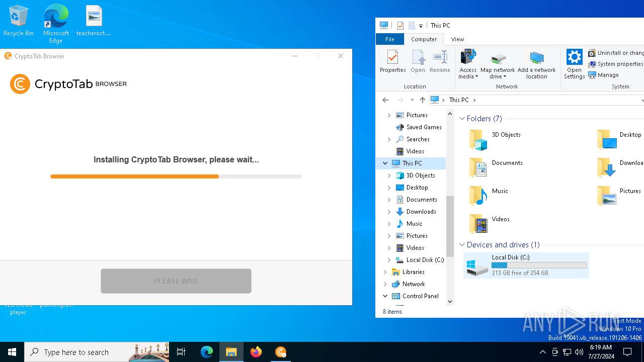Click the Explorer Back arrow
This screenshot has width=644, height=362.
(385, 100)
